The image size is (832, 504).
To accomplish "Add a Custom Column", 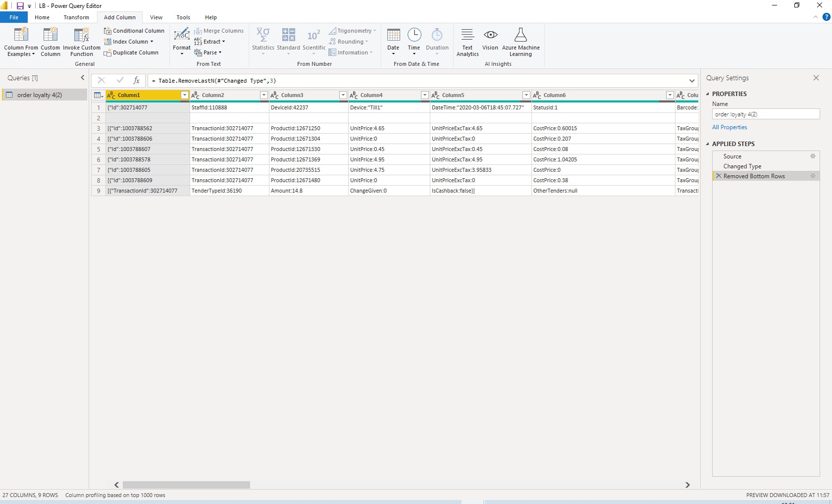I will click(51, 42).
